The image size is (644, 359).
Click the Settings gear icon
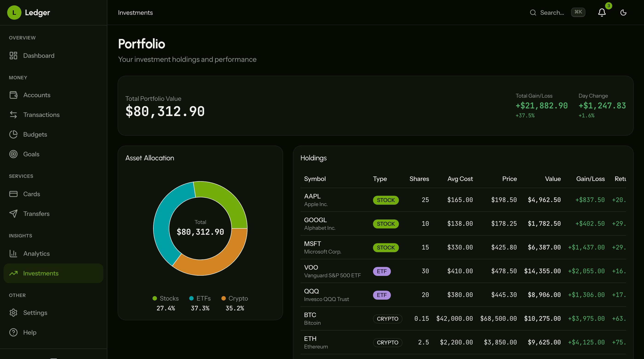point(13,313)
